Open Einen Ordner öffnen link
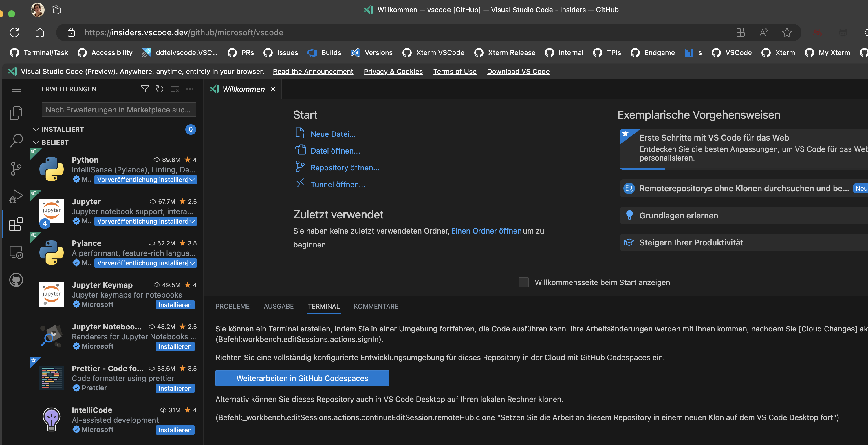Image resolution: width=868 pixels, height=445 pixels. click(486, 231)
